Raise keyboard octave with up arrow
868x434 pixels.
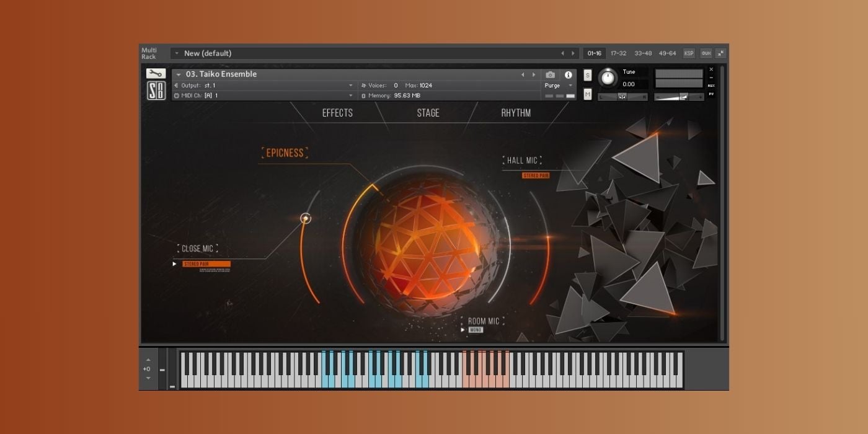coord(148,360)
